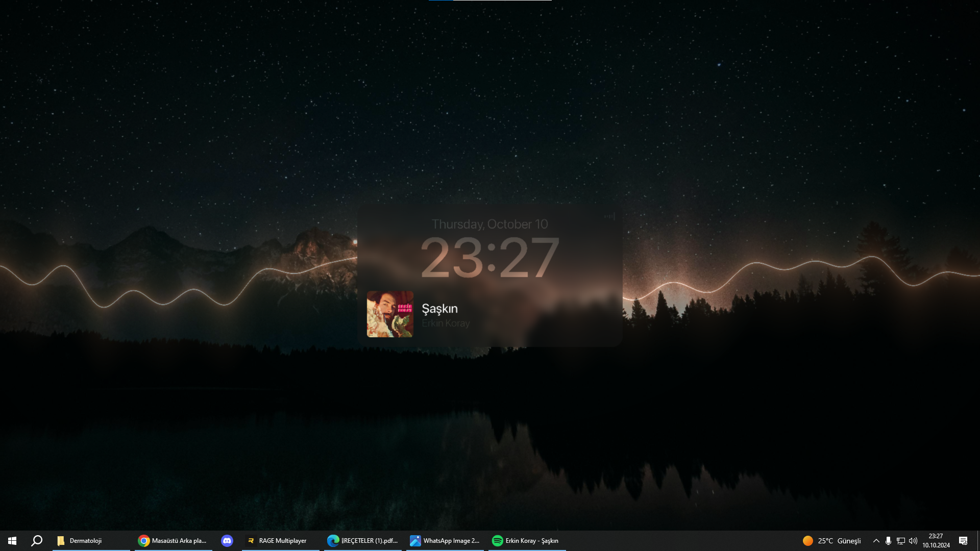Click the Show desktop strip at the far right edge
Screen dimensions: 980x551
pos(978,541)
